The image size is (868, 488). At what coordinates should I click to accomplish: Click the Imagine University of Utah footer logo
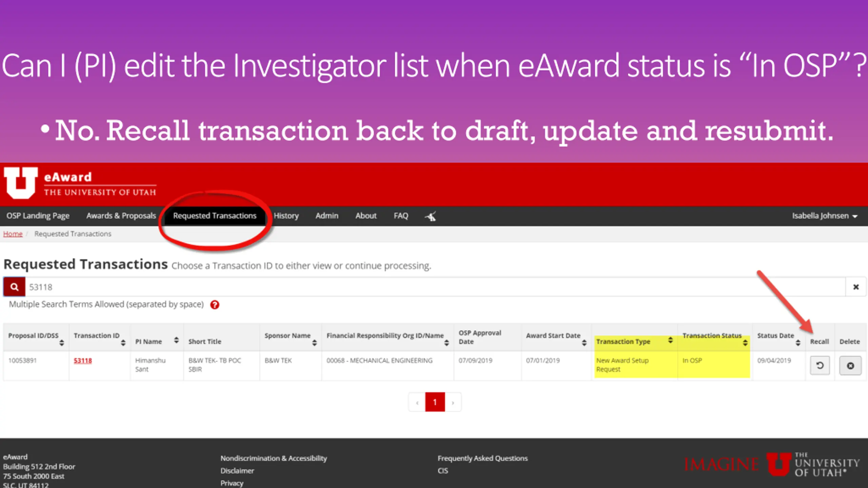tap(772, 465)
